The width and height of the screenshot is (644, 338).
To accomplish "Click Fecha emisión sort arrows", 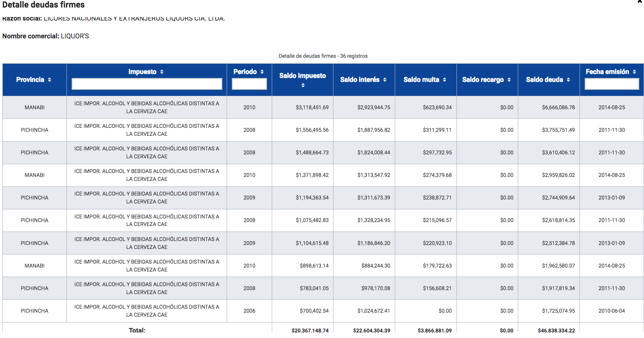I will 635,72.
